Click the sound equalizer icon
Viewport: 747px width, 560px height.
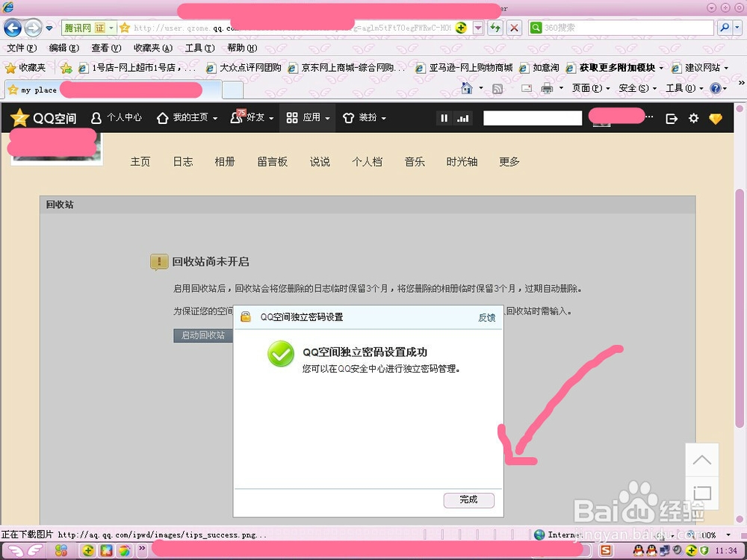[464, 117]
